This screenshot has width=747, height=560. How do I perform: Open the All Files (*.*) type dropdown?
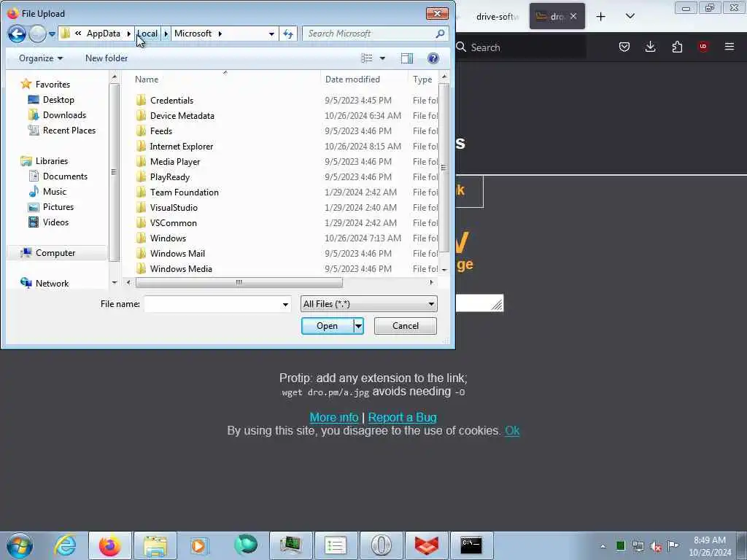click(x=368, y=304)
